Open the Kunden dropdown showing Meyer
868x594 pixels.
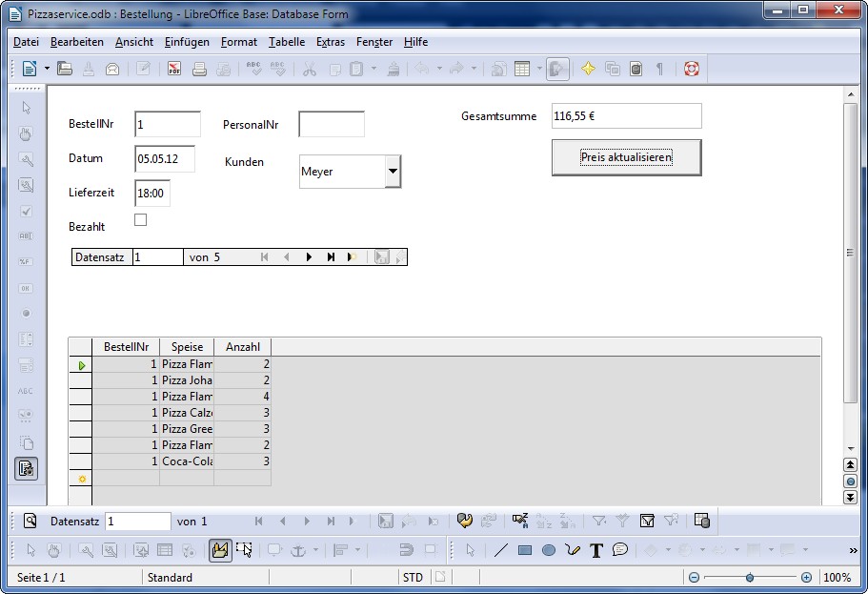point(393,172)
